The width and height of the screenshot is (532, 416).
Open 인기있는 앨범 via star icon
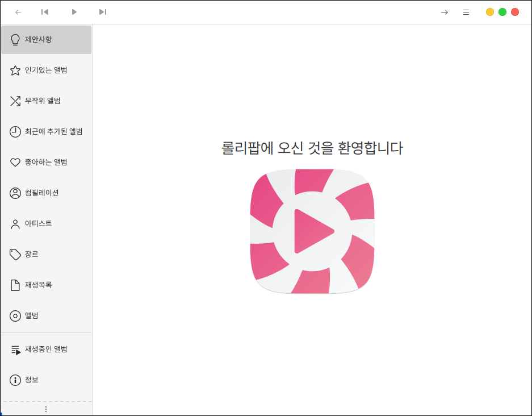15,70
